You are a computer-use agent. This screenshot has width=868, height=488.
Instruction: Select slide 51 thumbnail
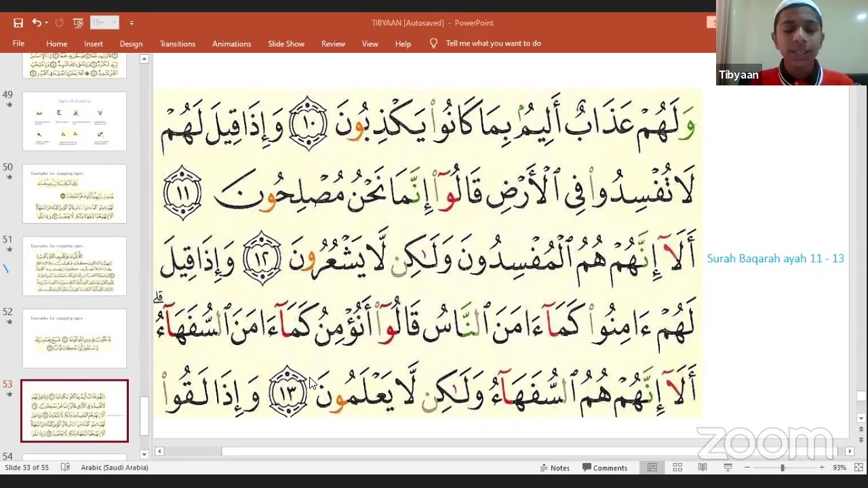tap(75, 266)
